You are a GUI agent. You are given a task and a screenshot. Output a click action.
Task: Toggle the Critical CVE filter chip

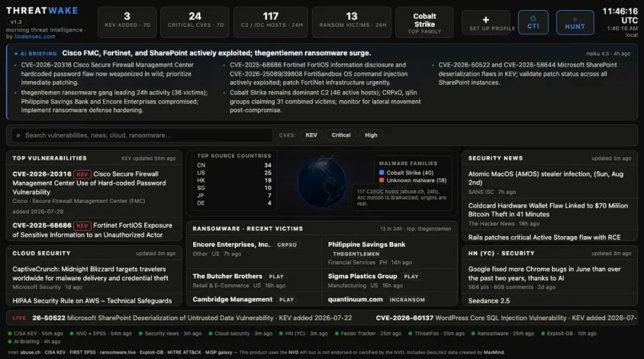pyautogui.click(x=341, y=135)
